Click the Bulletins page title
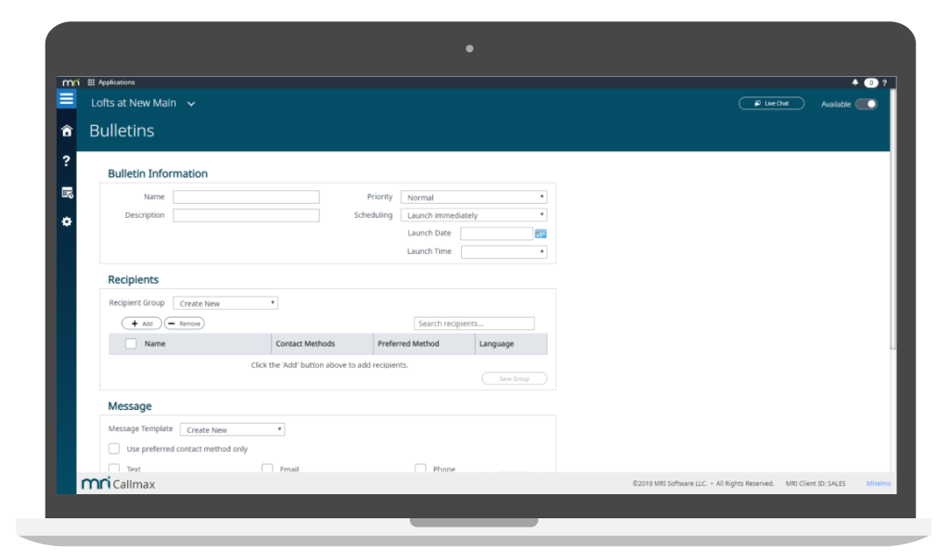950x560 pixels. 122,131
